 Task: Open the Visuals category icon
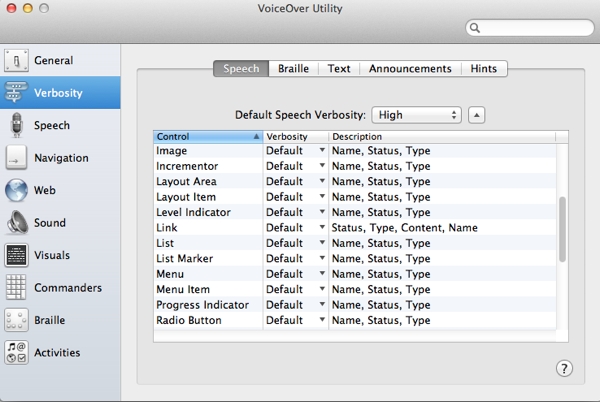(x=16, y=255)
